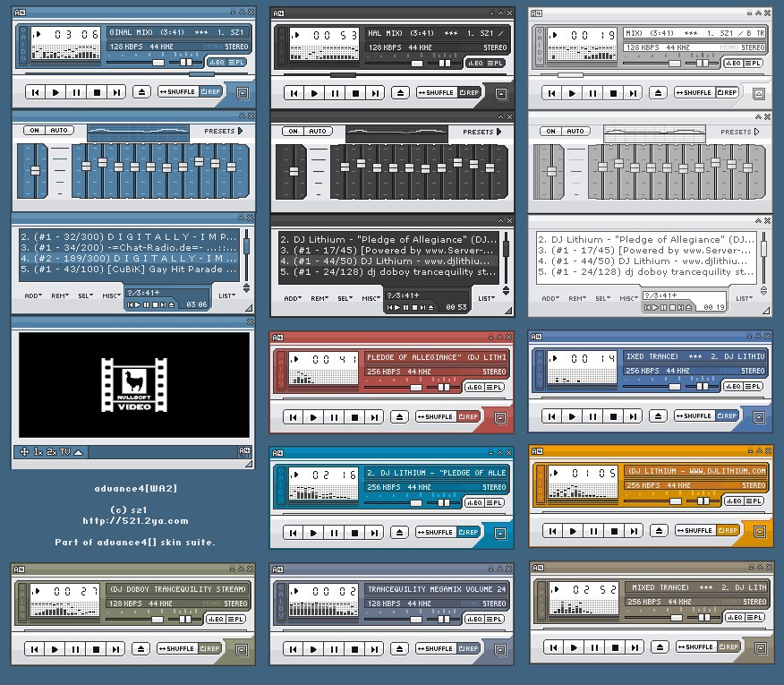Toggle PL playlist button in blue skin player

(236, 63)
